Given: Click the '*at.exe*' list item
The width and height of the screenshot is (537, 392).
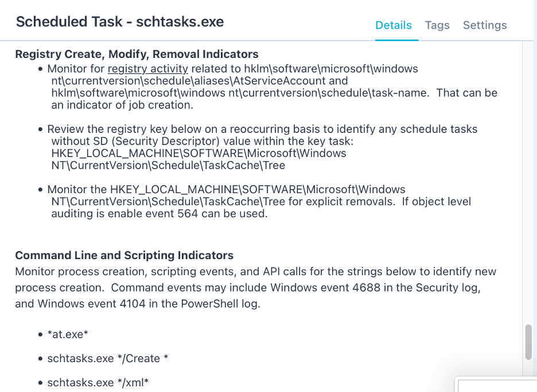Looking at the screenshot, I should pos(68,334).
